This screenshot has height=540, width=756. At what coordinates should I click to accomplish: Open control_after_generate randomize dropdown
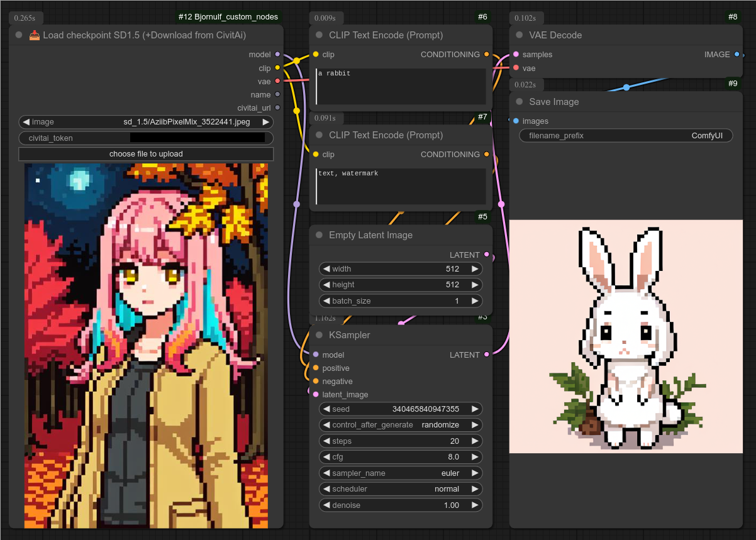tap(401, 425)
